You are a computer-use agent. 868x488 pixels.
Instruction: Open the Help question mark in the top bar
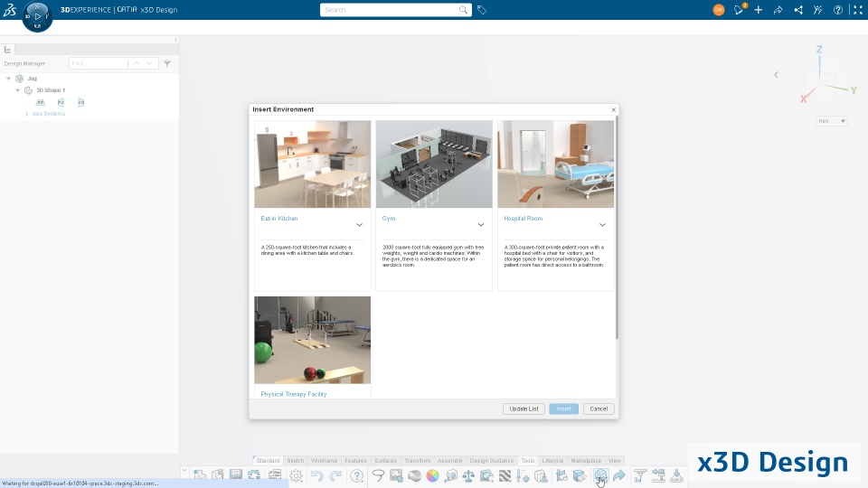(x=838, y=10)
